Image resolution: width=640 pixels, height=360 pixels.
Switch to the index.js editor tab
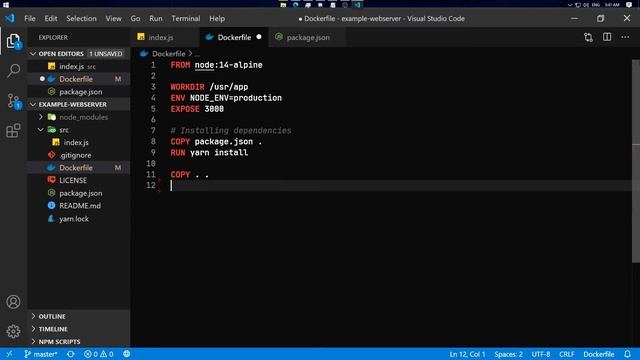point(165,37)
